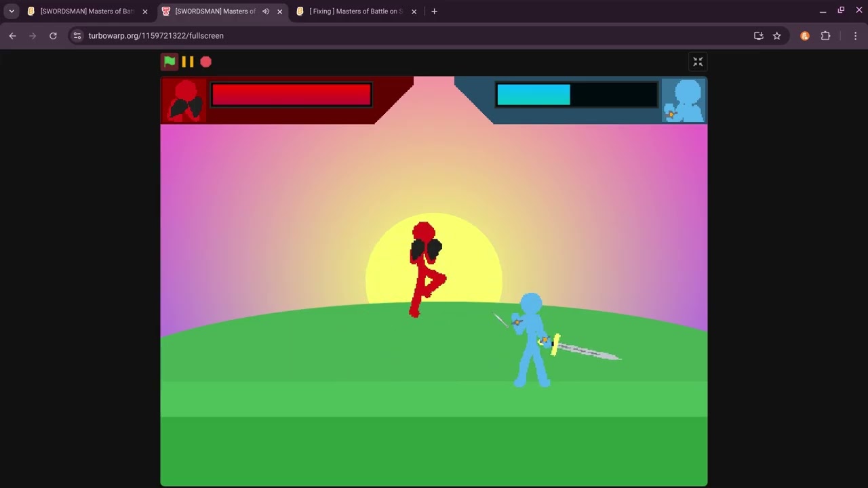Image resolution: width=868 pixels, height=488 pixels.
Task: View site information icon in address bar
Action: (77, 36)
